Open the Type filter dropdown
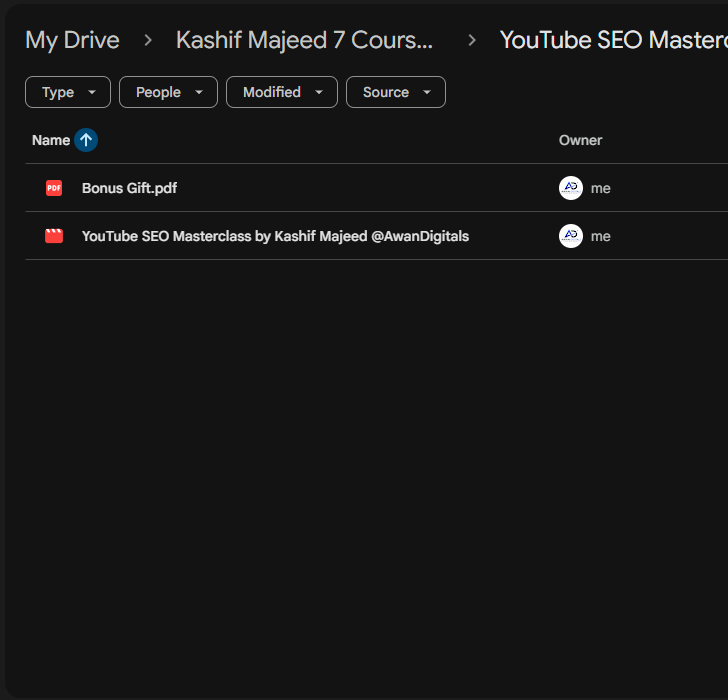728x700 pixels. pyautogui.click(x=68, y=92)
